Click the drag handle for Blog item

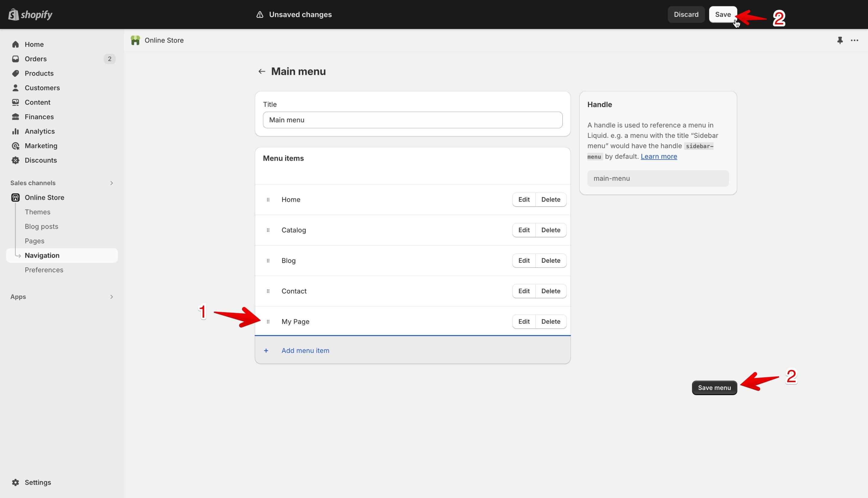268,261
